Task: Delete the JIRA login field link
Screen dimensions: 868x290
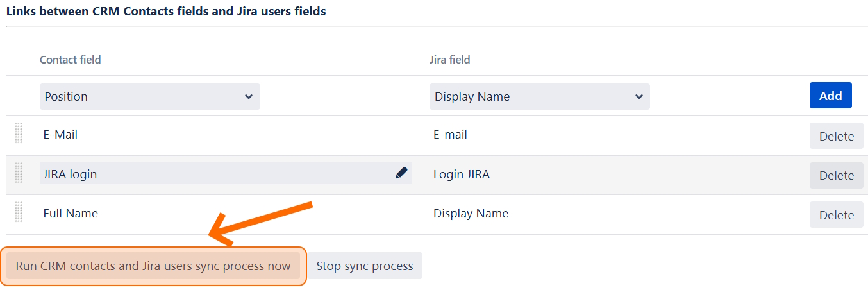Action: click(836, 175)
